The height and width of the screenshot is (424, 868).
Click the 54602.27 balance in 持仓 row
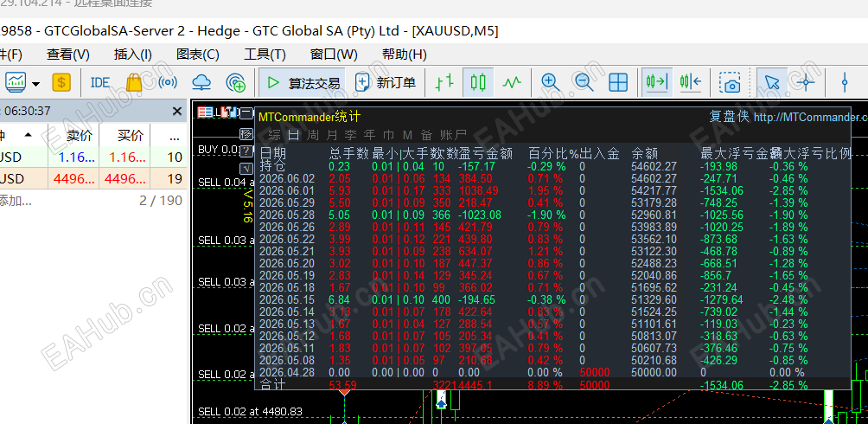pos(654,166)
